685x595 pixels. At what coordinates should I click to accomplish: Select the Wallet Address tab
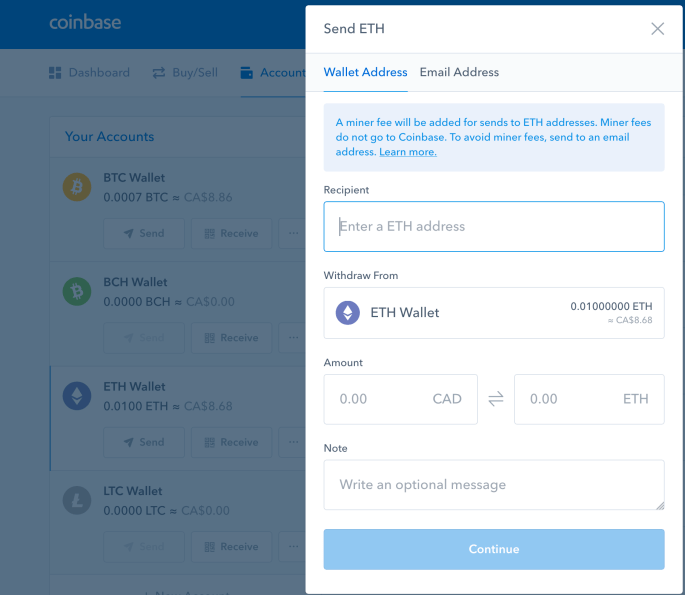pyautogui.click(x=365, y=72)
